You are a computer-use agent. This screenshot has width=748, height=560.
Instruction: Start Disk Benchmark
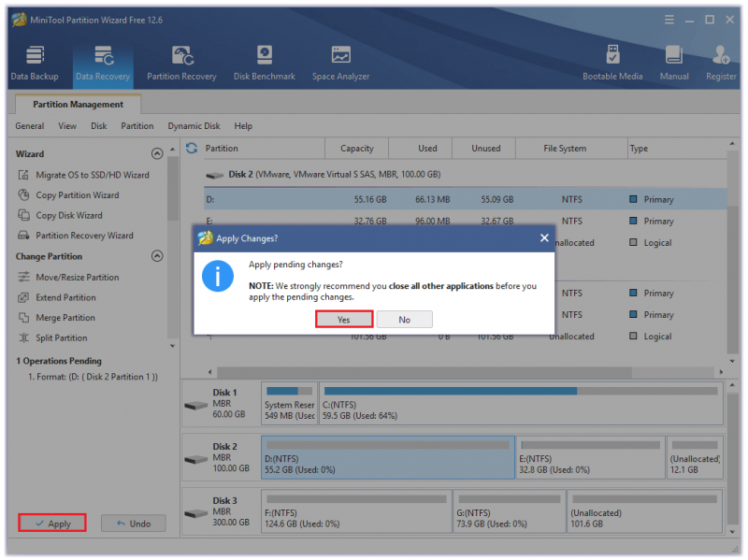pyautogui.click(x=265, y=63)
